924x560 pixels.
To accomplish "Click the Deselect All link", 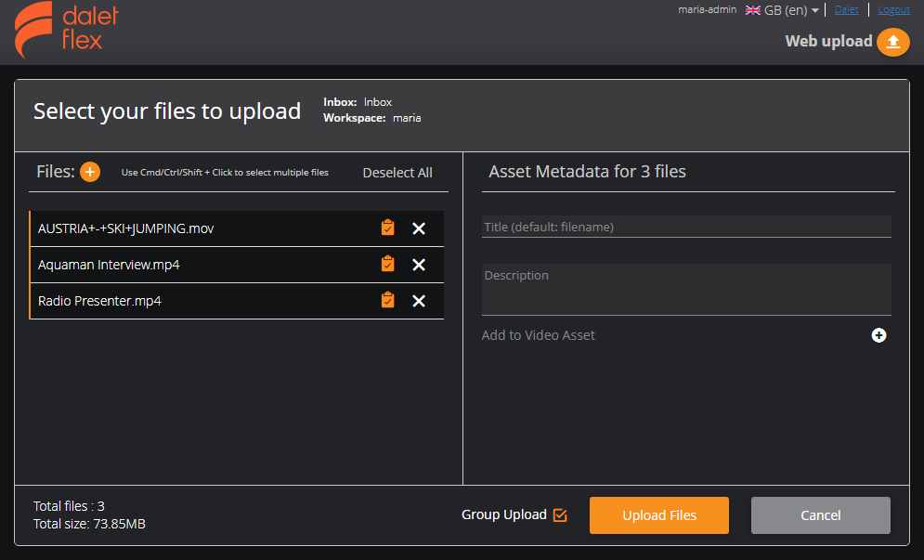I will pos(397,172).
